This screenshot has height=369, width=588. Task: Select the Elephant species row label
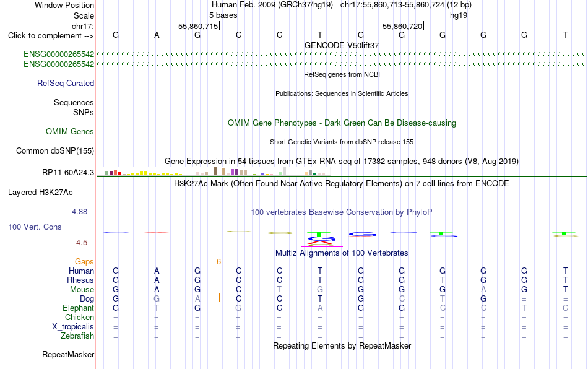click(79, 308)
